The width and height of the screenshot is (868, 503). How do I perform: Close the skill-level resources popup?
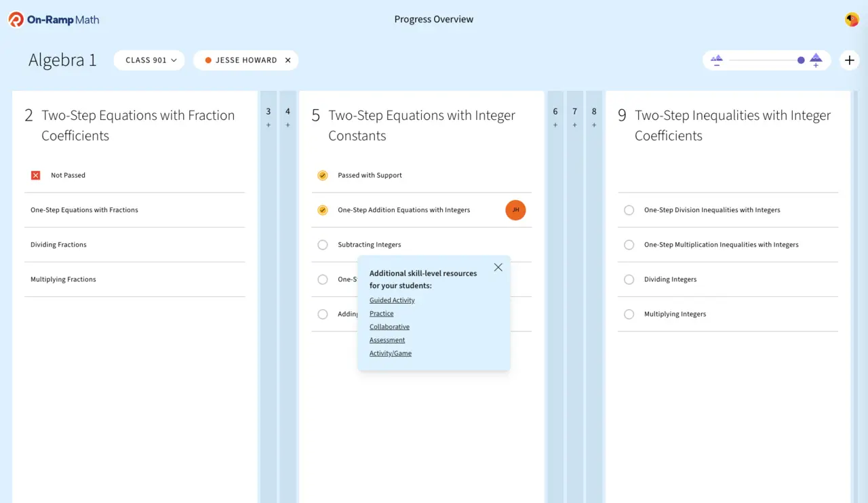498,267
